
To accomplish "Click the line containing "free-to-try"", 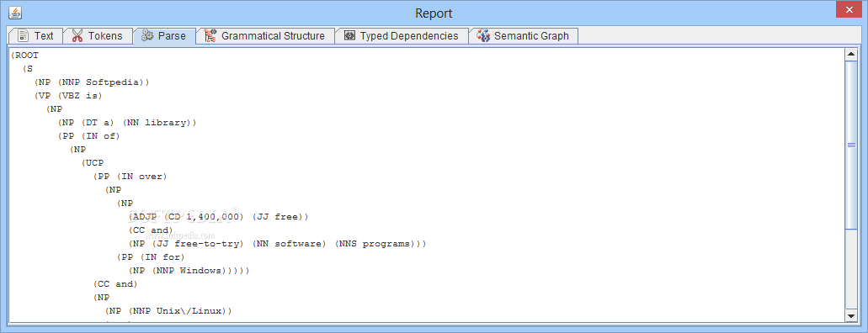I will [x=277, y=244].
